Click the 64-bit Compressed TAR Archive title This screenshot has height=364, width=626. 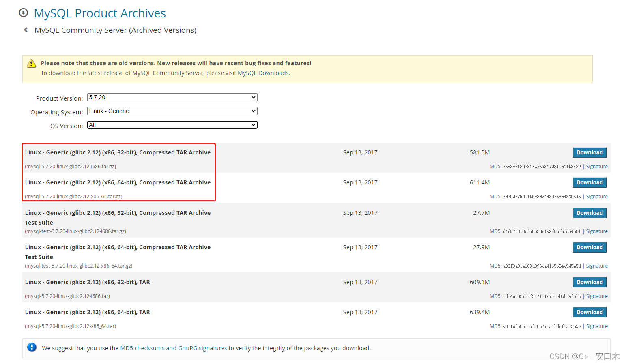(118, 182)
